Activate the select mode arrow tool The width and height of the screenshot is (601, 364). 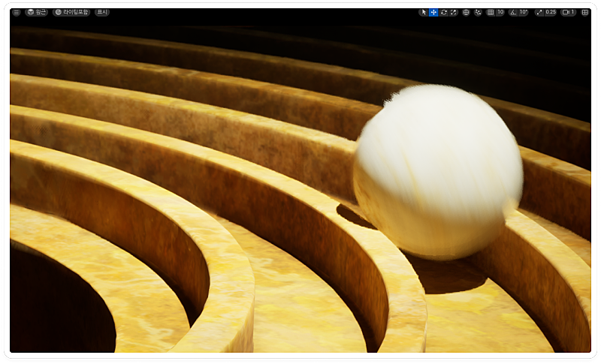click(x=424, y=12)
